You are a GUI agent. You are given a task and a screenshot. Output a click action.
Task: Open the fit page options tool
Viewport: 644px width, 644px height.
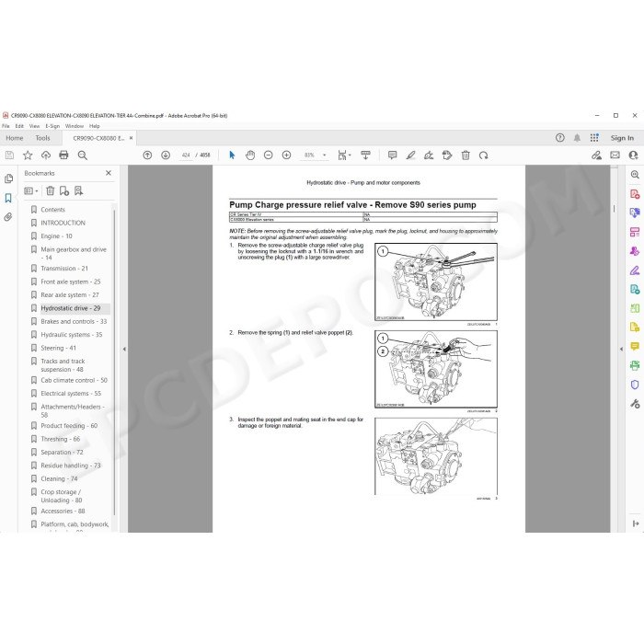344,155
